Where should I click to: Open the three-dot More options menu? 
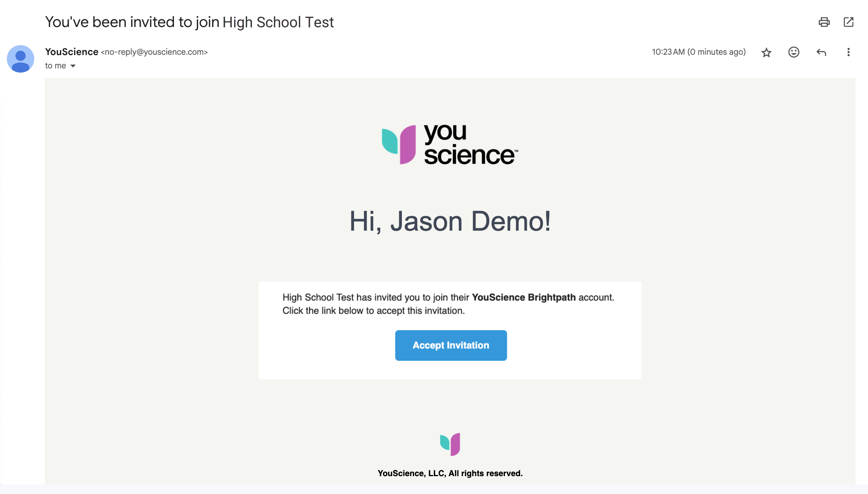pos(848,52)
